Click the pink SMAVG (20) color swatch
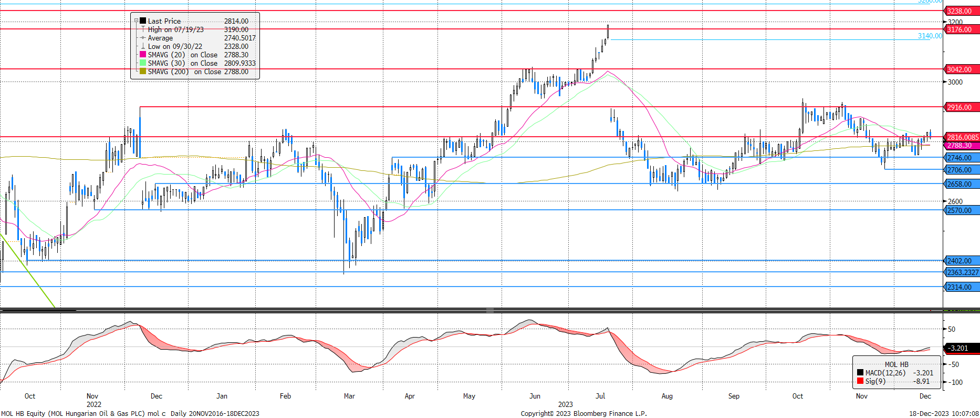Image resolution: width=980 pixels, height=418 pixels. 143,55
